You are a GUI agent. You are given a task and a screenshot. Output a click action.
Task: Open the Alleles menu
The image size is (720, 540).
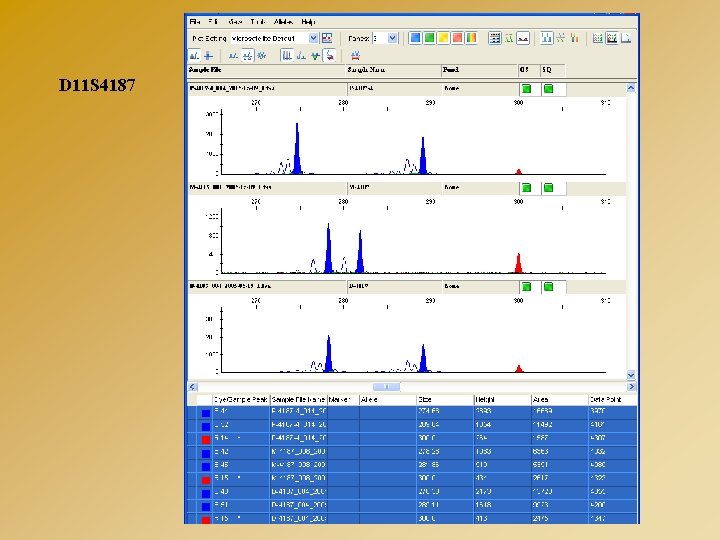coord(283,22)
